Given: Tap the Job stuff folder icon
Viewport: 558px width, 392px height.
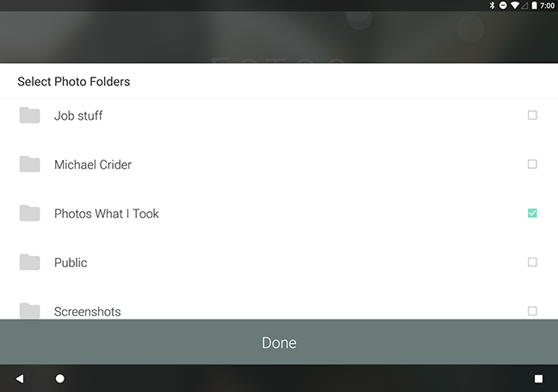Looking at the screenshot, I should [x=29, y=115].
